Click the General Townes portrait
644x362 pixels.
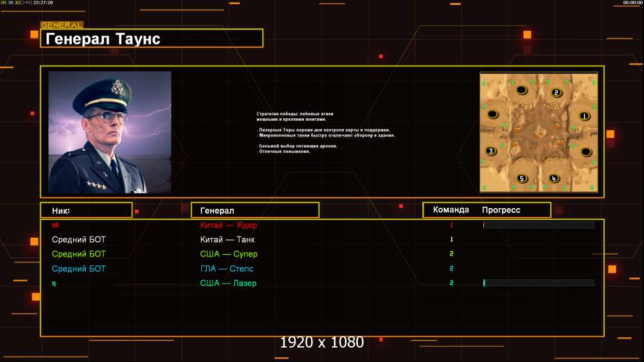click(110, 132)
